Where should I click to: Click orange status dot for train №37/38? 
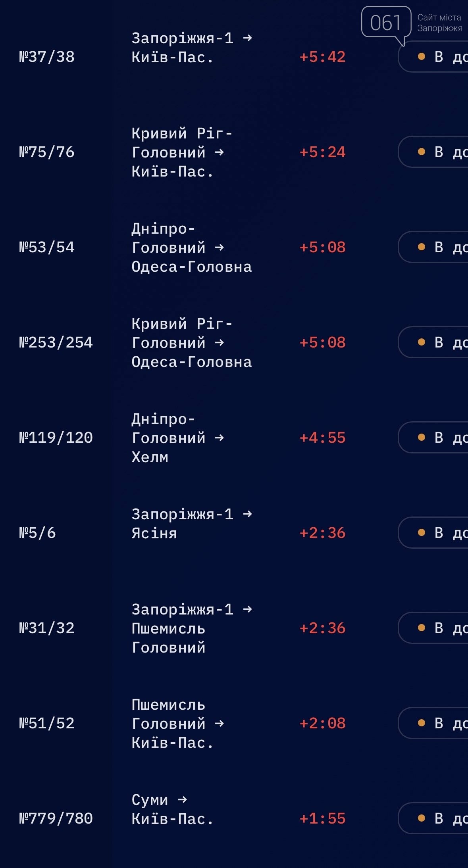click(422, 57)
